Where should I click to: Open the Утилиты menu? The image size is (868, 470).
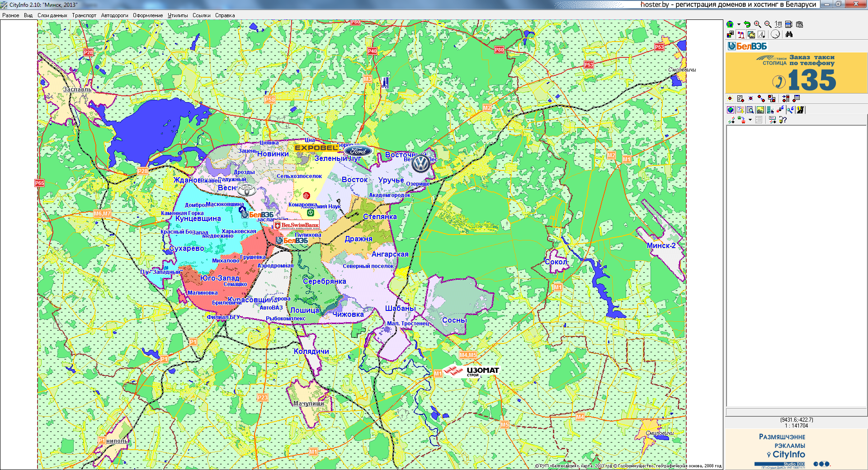click(178, 15)
